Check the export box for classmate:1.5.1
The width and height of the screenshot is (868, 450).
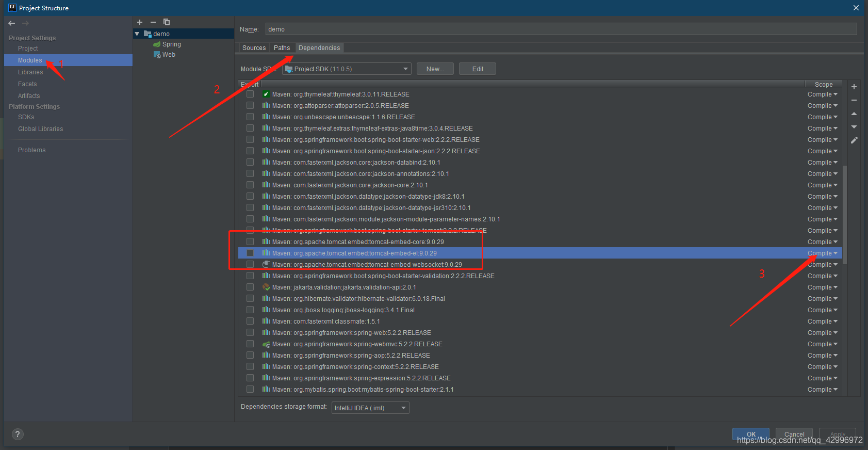click(x=250, y=322)
